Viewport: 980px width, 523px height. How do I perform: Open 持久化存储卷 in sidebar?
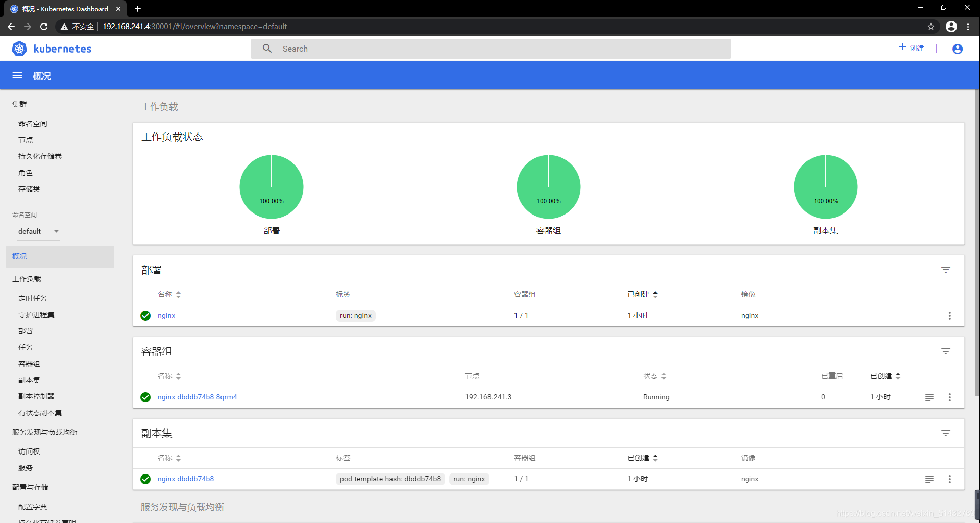[40, 156]
